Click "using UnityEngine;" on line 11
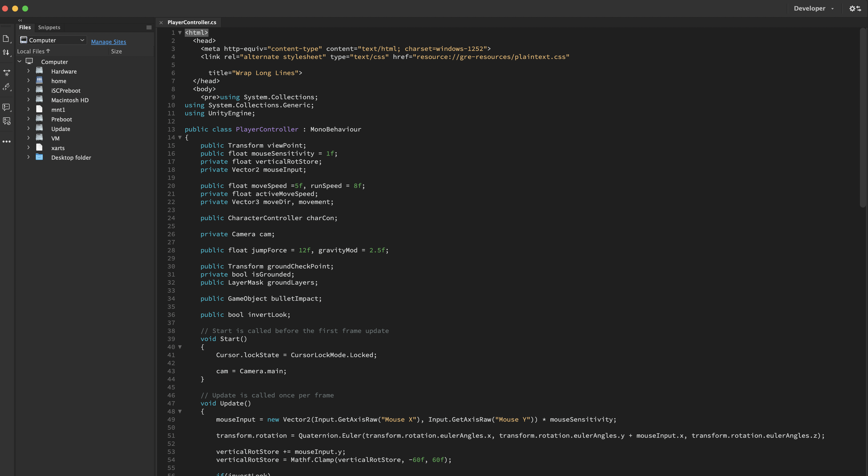 click(x=220, y=113)
